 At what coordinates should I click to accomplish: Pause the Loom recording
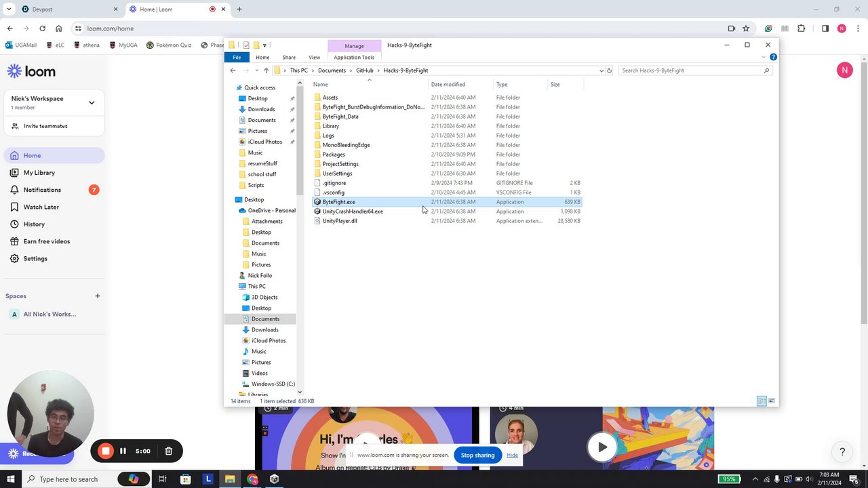(123, 451)
